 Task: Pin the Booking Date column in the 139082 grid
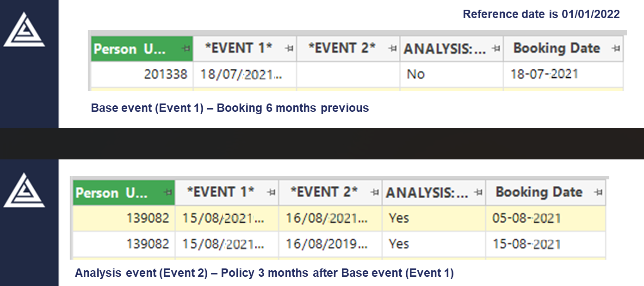pyautogui.click(x=598, y=192)
